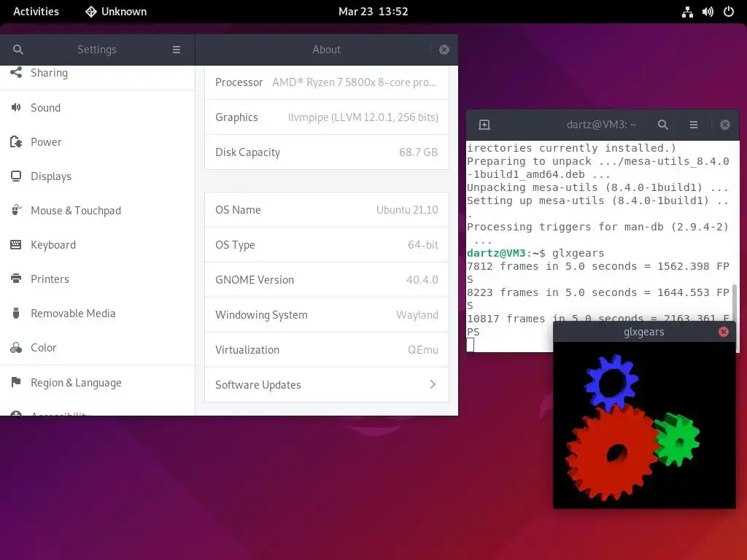This screenshot has height=560, width=747.
Task: Click the blue gear in glxgears
Action: [611, 383]
